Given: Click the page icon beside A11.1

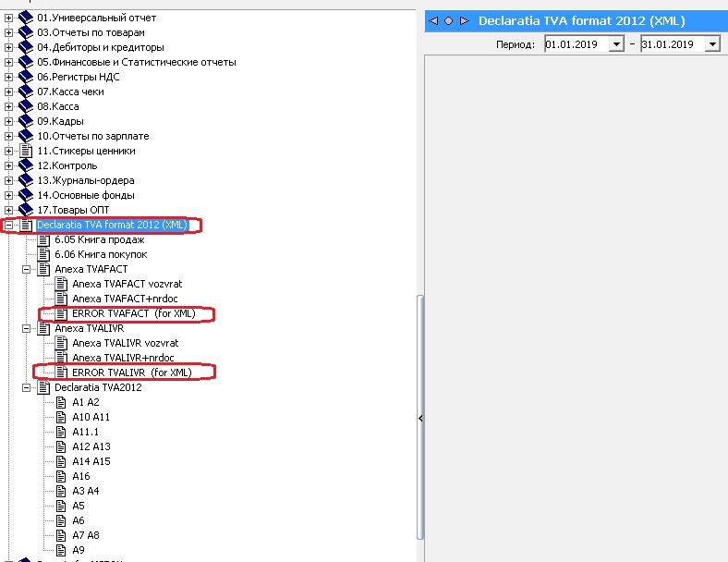Looking at the screenshot, I should (x=61, y=432).
